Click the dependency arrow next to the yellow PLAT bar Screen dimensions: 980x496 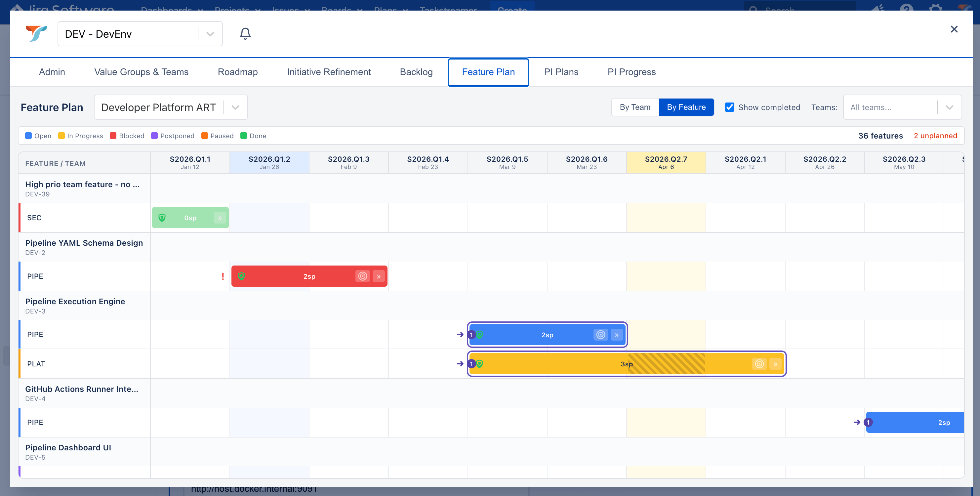click(x=460, y=364)
